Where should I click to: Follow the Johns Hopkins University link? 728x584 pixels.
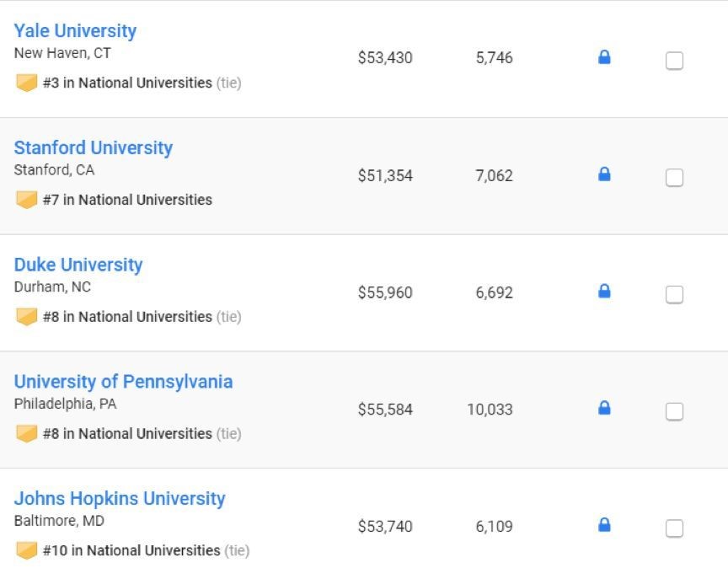120,499
